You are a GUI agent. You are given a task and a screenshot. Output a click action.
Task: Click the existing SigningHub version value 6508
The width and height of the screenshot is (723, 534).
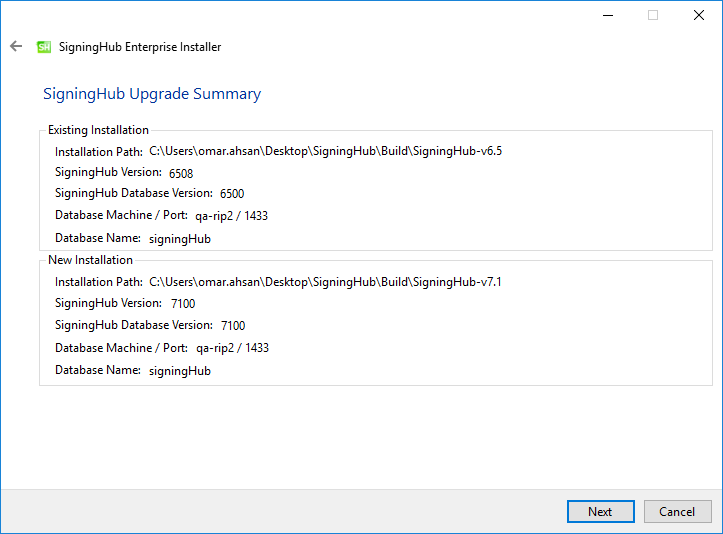(181, 173)
